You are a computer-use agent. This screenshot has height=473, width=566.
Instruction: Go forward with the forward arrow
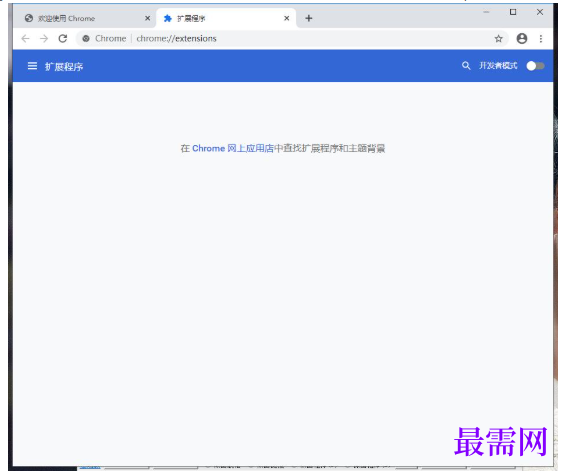tap(44, 39)
